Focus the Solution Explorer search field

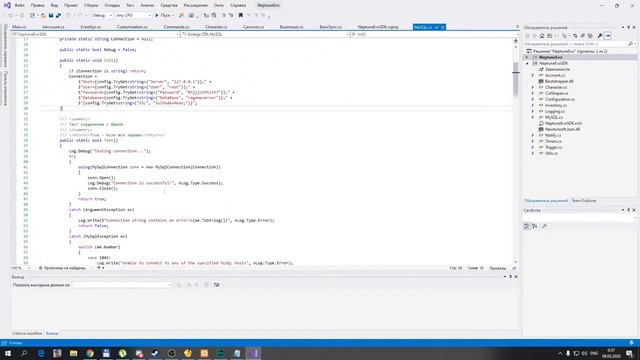575,44
